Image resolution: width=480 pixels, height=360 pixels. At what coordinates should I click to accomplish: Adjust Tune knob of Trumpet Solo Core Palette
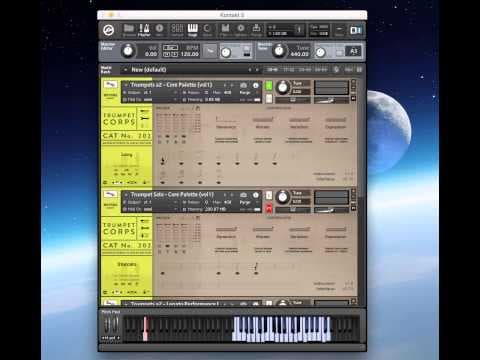(283, 197)
